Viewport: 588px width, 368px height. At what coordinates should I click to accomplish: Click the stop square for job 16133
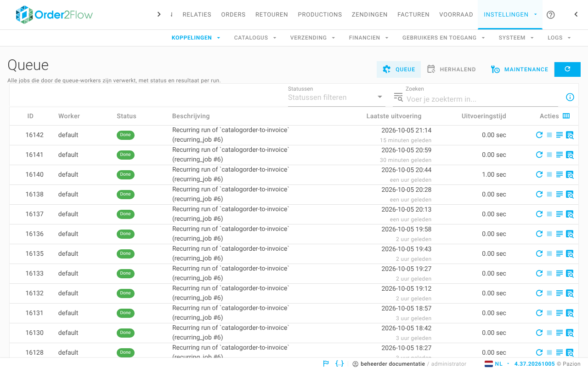click(549, 273)
